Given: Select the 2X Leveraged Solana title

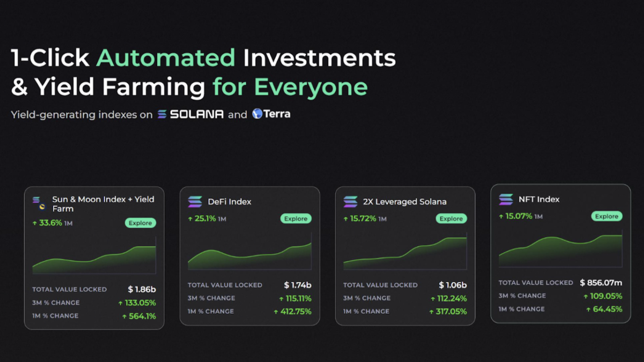Looking at the screenshot, I should [404, 202].
